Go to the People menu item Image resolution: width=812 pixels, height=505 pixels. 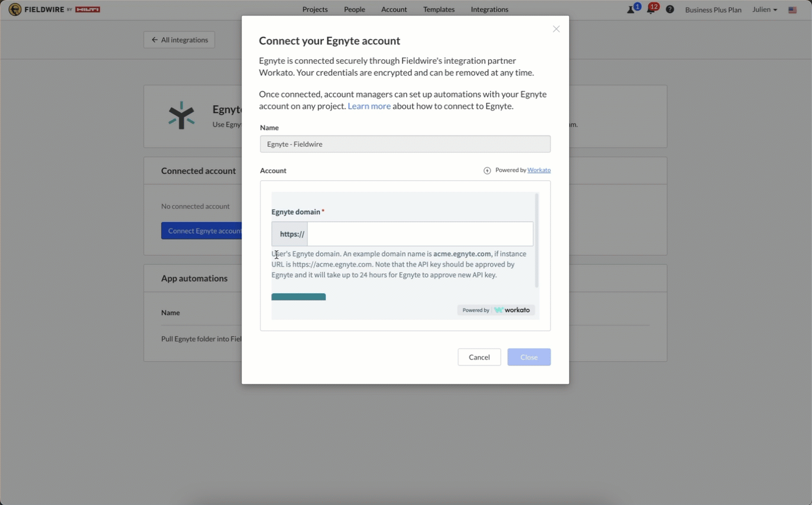click(355, 9)
